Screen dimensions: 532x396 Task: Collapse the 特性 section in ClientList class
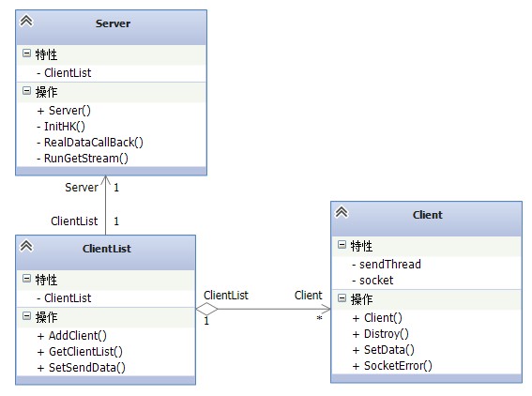tap(26, 279)
